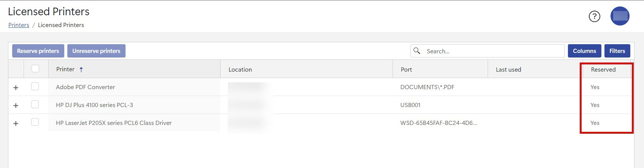
Task: Open the help question mark icon
Action: [594, 16]
